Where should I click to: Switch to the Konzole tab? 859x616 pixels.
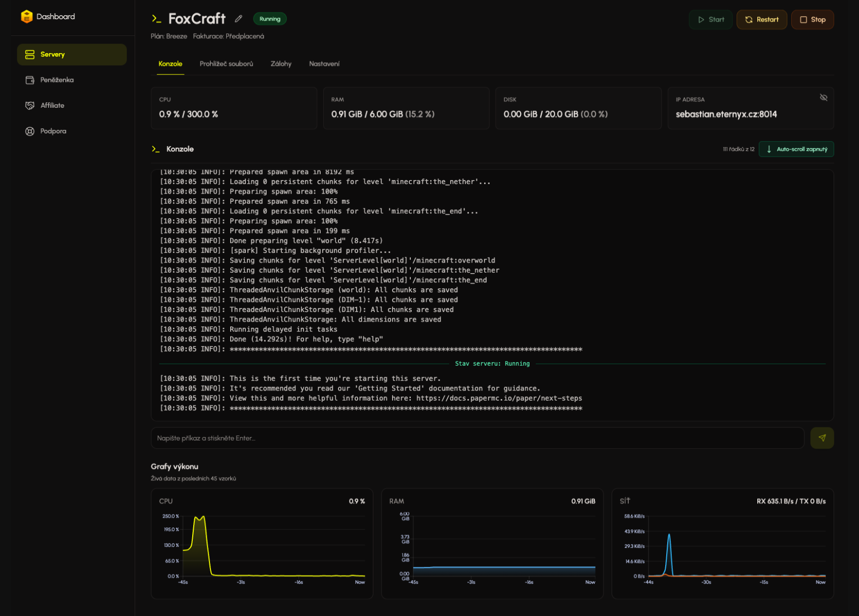click(x=170, y=64)
